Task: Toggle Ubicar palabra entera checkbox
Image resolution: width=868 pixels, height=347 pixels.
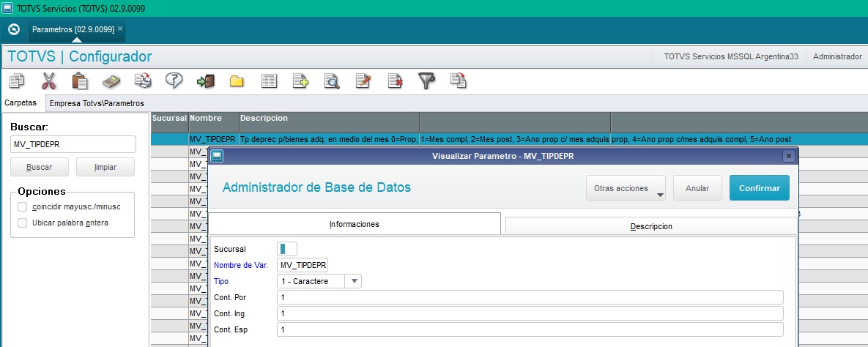Action: coord(22,223)
